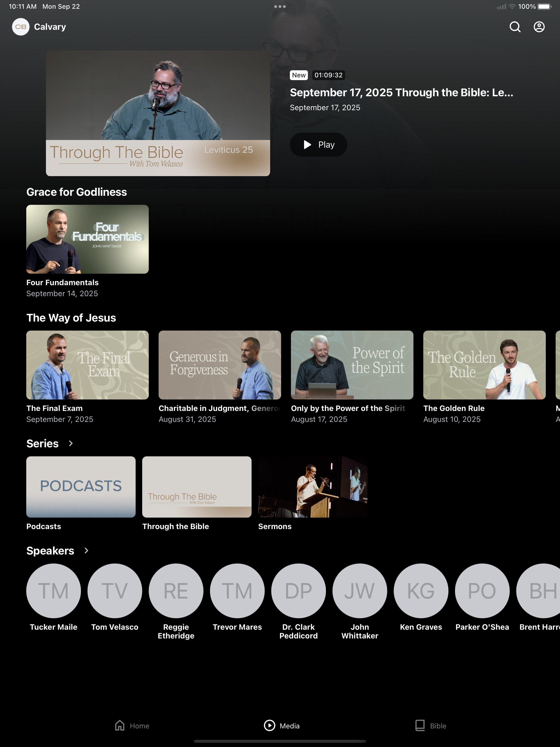Open The Golden Rule thumbnail
The image size is (560, 747).
click(484, 365)
